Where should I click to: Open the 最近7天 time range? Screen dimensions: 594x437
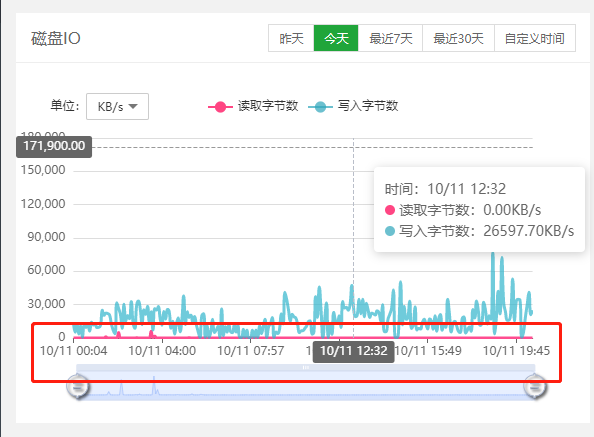(x=390, y=38)
